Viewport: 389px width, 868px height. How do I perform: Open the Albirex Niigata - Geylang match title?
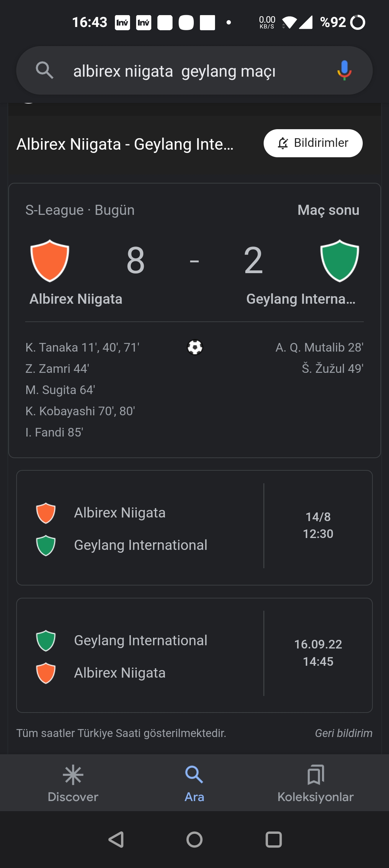point(125,144)
